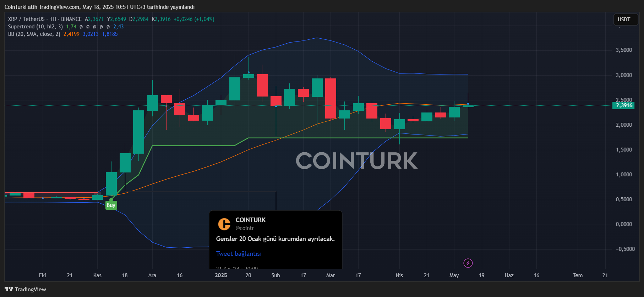Click the 2,0000 price axis label

tap(624, 125)
